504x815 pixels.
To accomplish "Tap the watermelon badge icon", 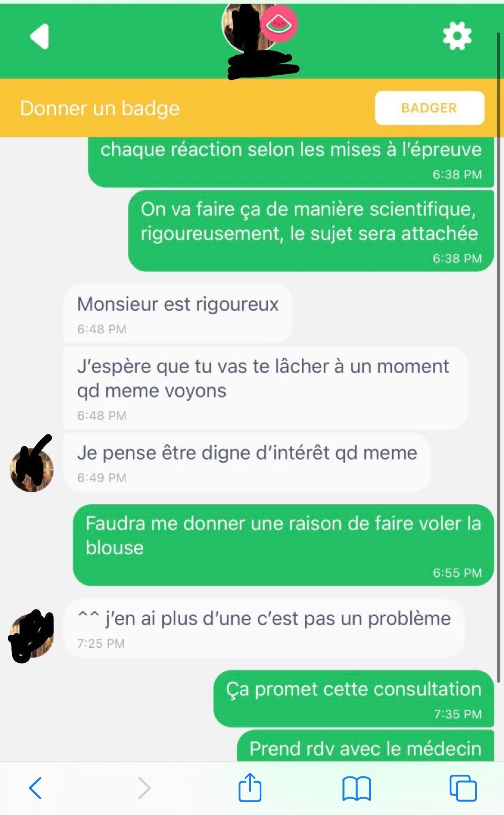I will pyautogui.click(x=279, y=24).
